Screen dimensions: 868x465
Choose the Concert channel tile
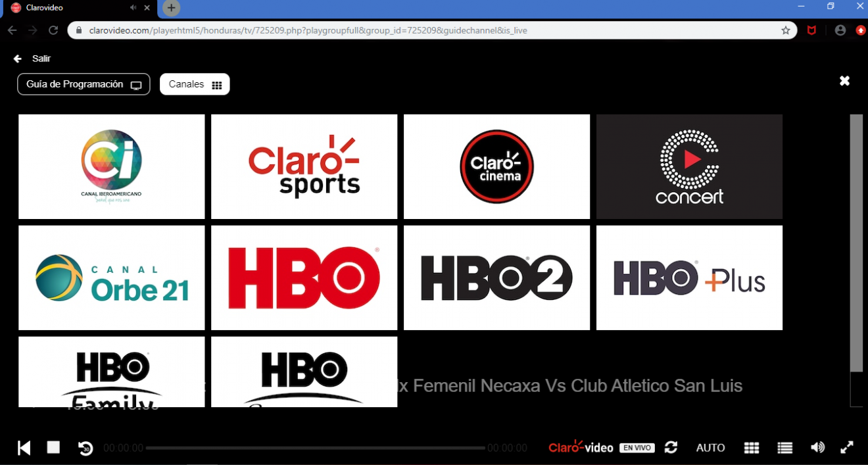689,166
